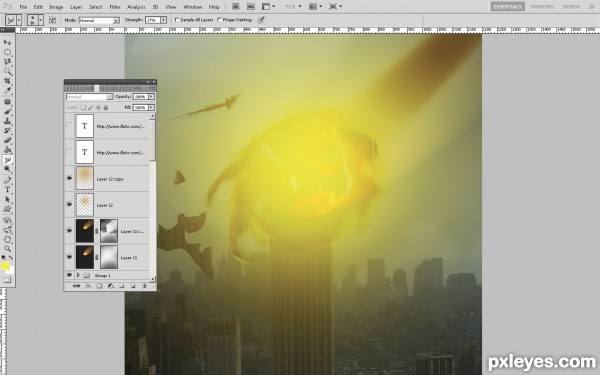Select the Zoom tool in toolbox

[x=7, y=249]
